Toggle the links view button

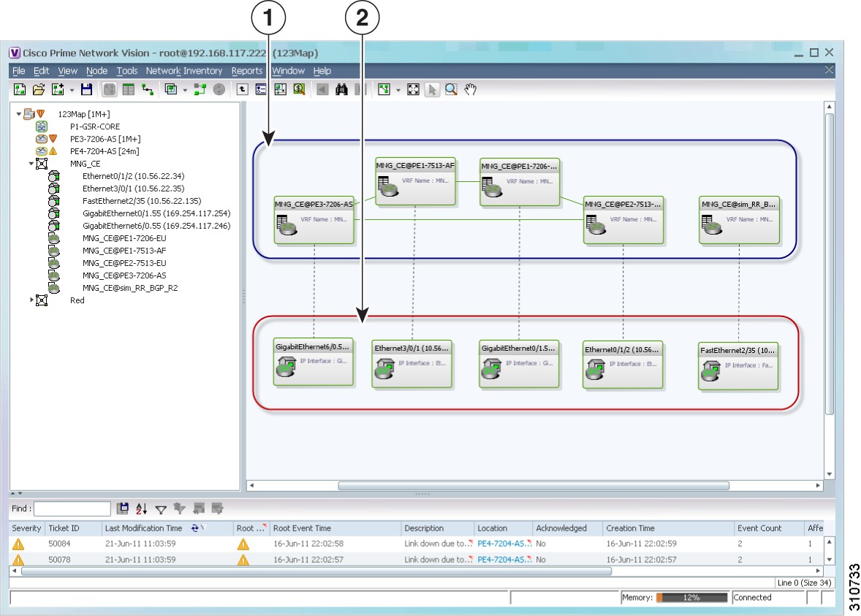[x=147, y=89]
